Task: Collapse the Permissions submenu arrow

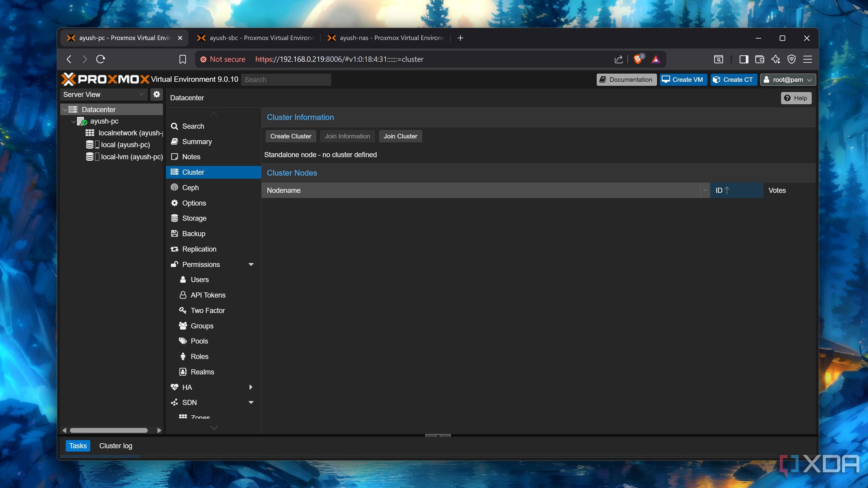Action: [251, 264]
